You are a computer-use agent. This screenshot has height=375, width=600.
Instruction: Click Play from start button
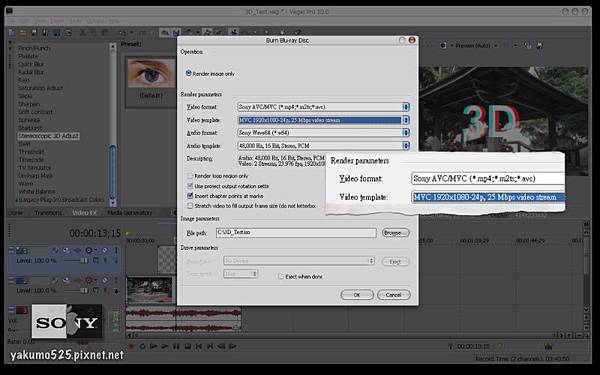click(x=154, y=346)
